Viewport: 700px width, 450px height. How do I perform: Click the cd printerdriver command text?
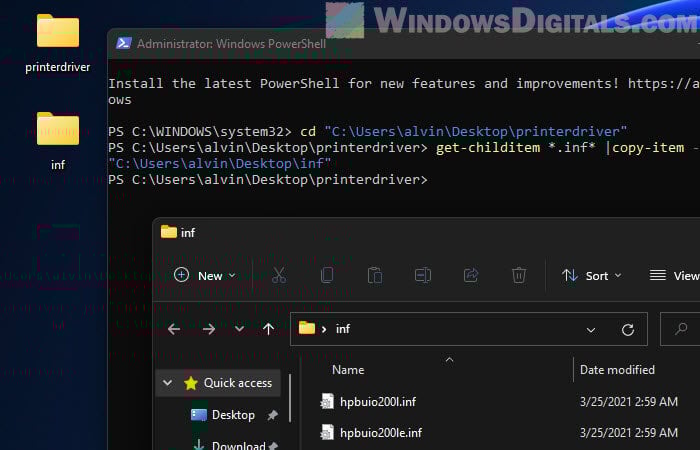[x=463, y=132]
